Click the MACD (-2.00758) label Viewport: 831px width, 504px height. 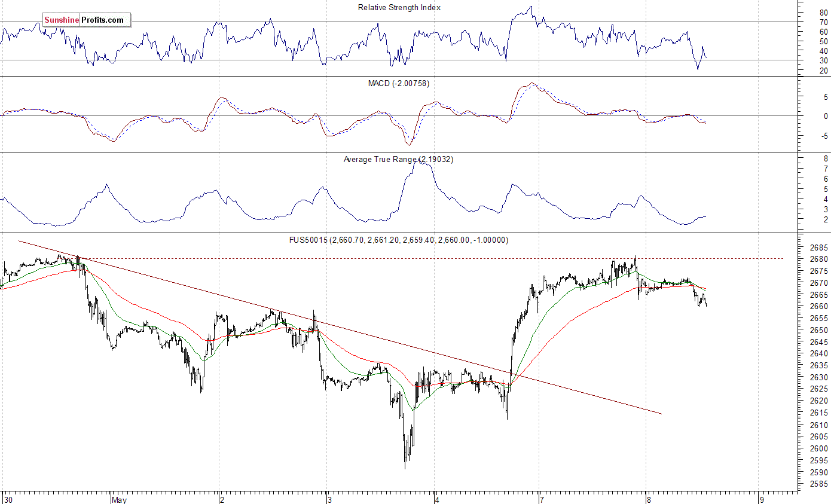coord(398,83)
